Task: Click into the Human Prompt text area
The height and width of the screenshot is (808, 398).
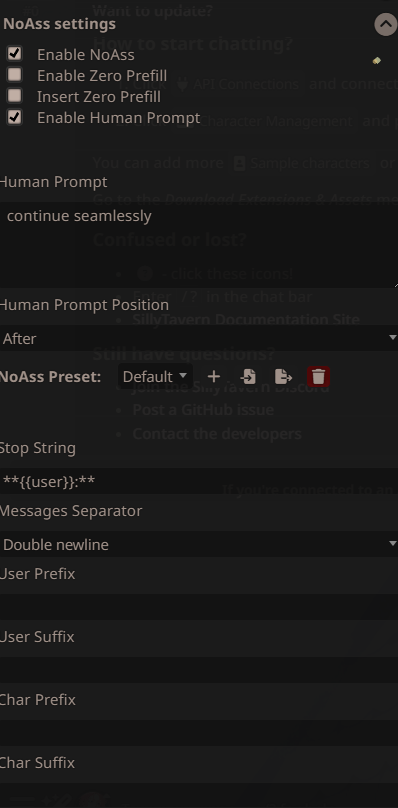Action: (199, 247)
